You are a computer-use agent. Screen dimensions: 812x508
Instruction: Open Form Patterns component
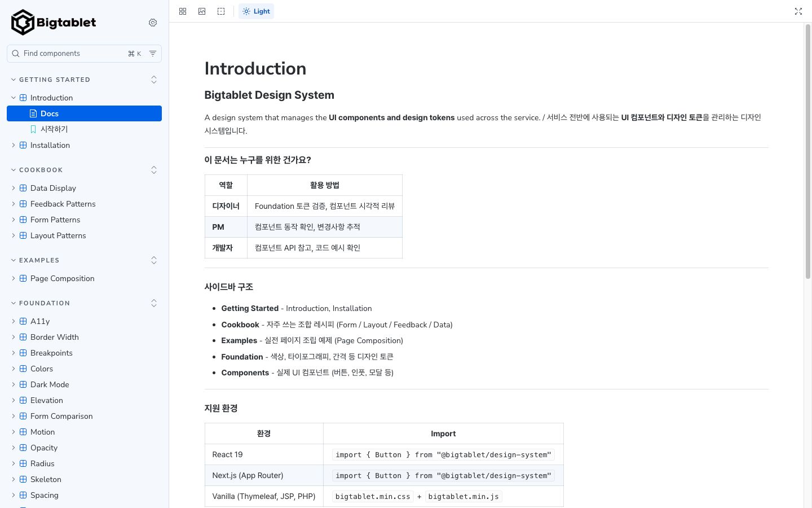coord(85,220)
